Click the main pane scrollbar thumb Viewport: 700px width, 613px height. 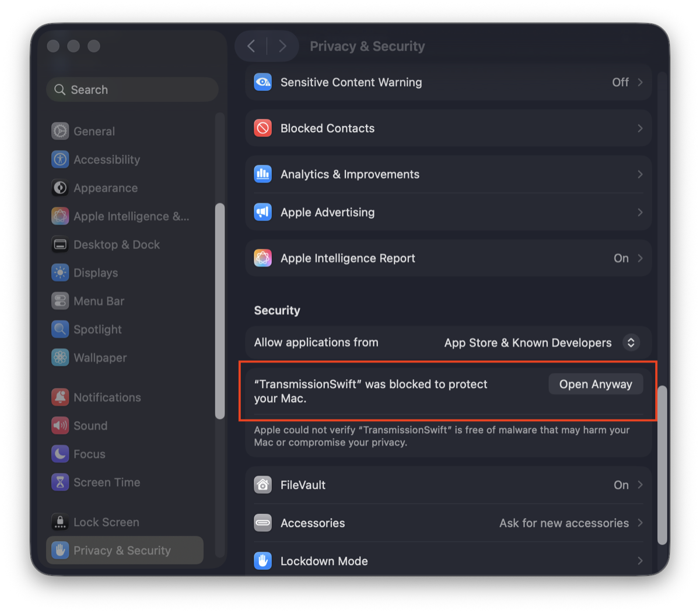(662, 465)
